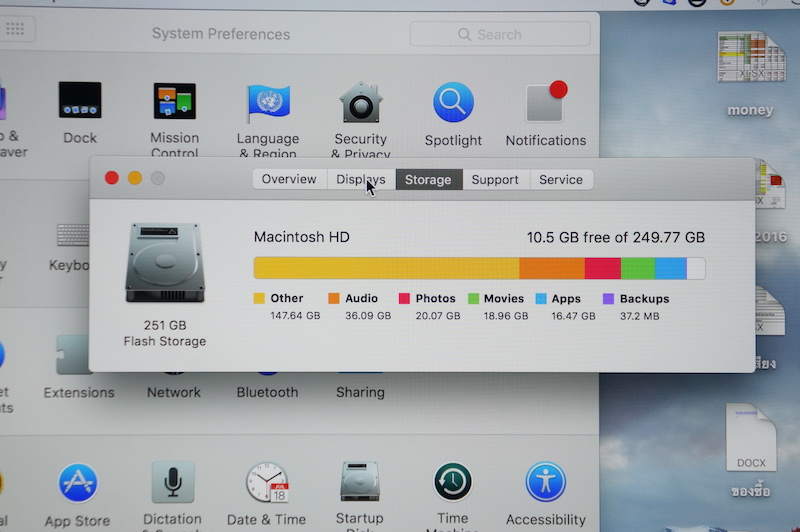Open the DOCX file on the desktop
The width and height of the screenshot is (800, 532).
[751, 438]
